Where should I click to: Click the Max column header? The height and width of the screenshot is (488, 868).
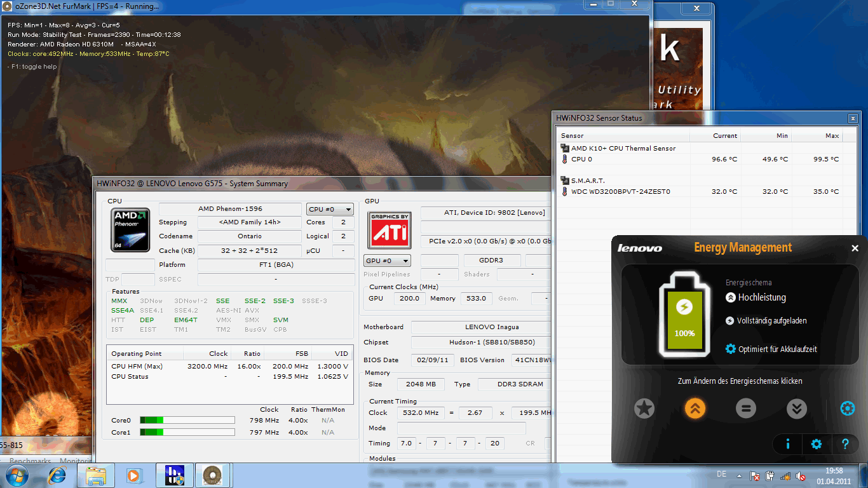(817, 135)
